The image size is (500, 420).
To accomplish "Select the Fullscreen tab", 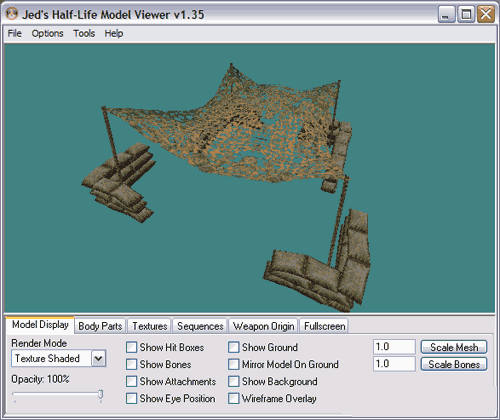I will (324, 326).
